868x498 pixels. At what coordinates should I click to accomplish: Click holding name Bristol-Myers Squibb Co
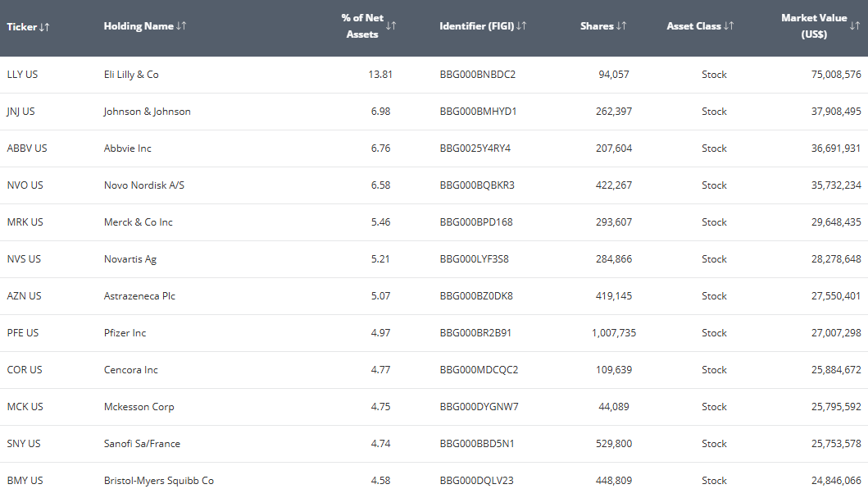(x=159, y=481)
